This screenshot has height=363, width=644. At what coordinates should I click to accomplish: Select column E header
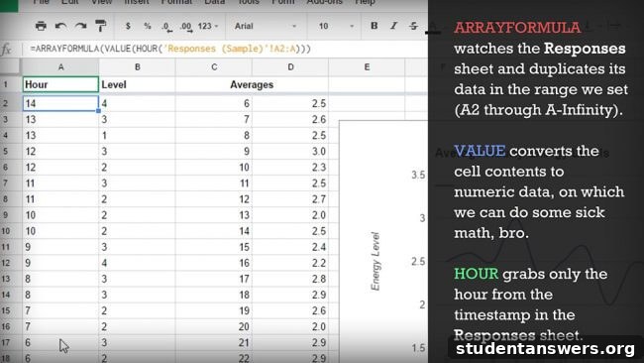point(367,67)
